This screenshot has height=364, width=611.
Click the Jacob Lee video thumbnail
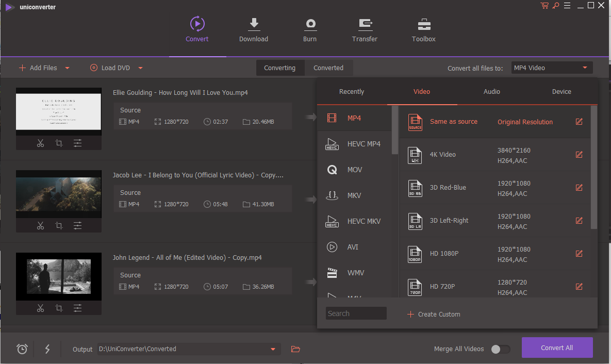point(58,194)
